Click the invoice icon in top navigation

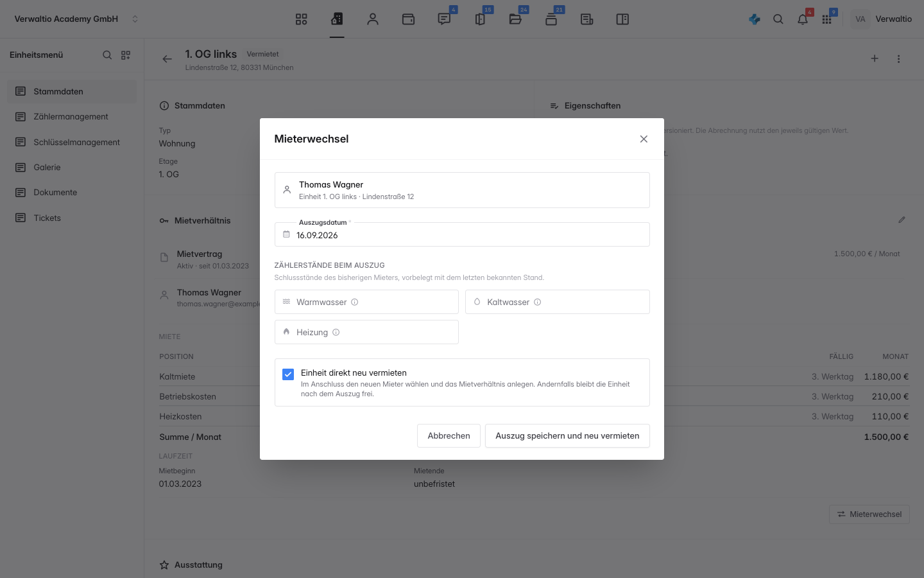586,19
